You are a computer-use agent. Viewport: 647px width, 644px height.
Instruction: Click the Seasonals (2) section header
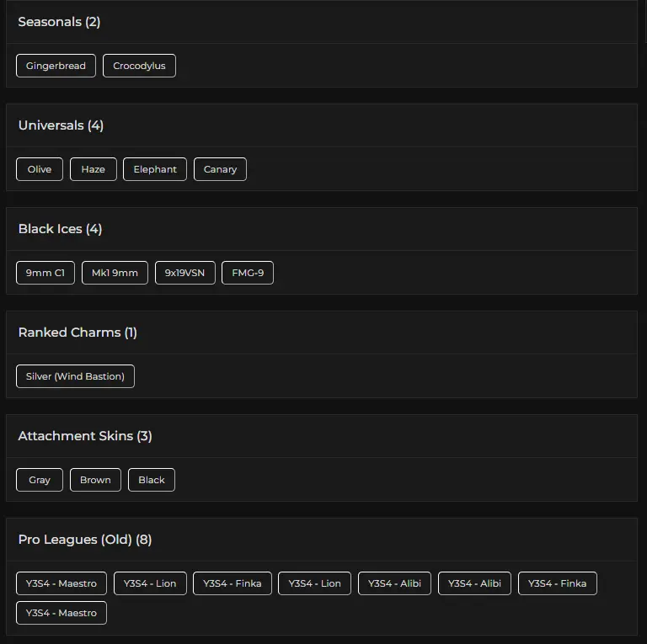(x=59, y=22)
